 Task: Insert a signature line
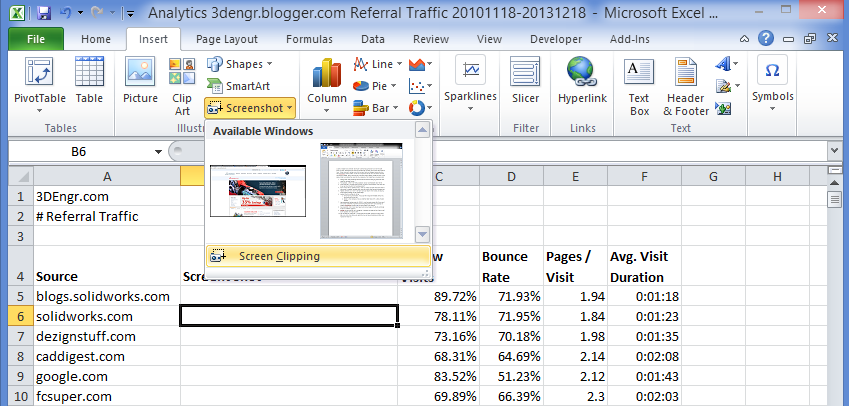coord(726,86)
